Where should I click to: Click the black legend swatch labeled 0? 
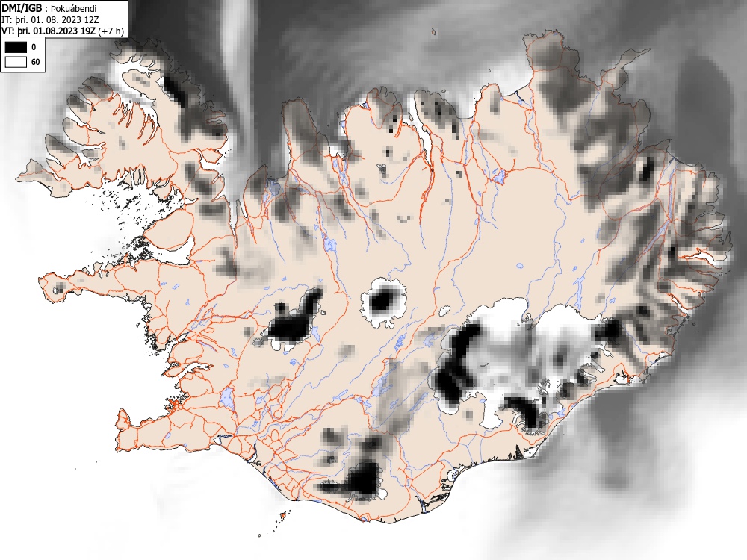16,46
